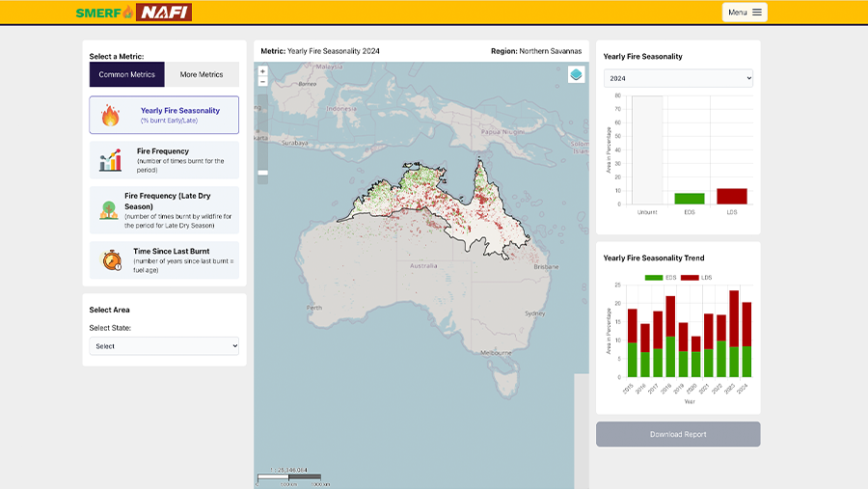Screen dimensions: 868x489
Task: Switch to the Common Metrics tab
Action: [127, 74]
